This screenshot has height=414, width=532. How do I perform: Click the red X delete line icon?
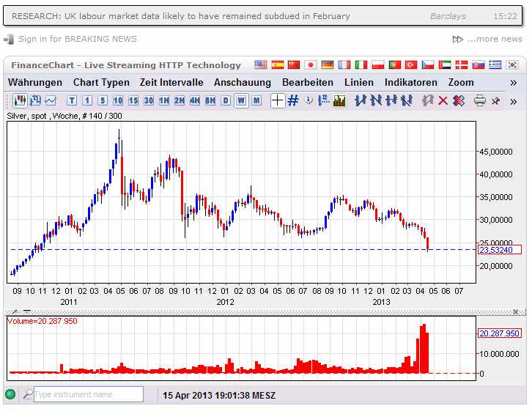(x=443, y=101)
